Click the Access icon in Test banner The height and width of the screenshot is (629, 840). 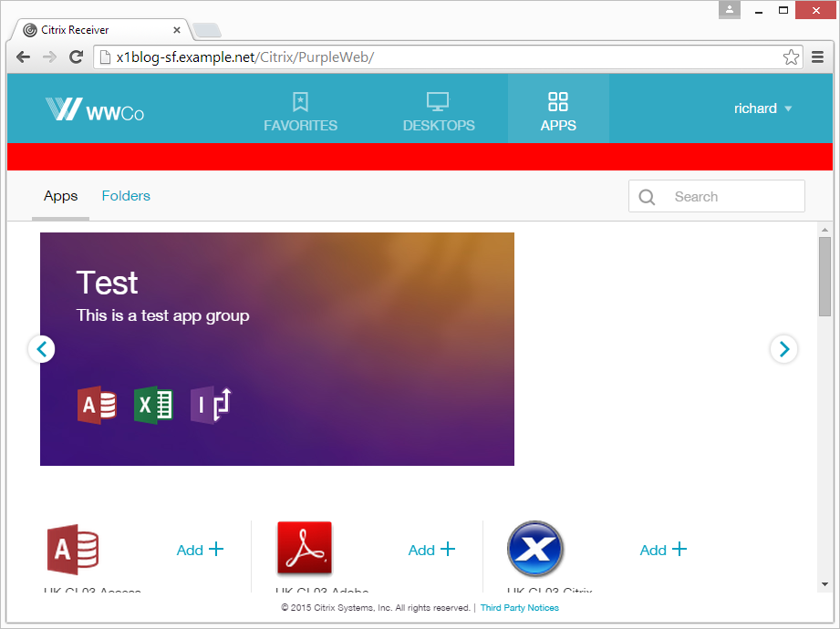[97, 405]
